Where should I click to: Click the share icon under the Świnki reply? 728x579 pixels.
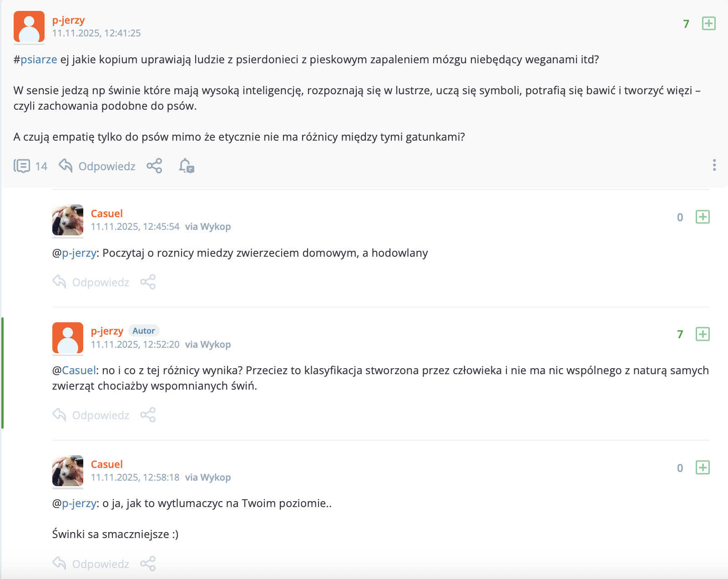click(148, 564)
